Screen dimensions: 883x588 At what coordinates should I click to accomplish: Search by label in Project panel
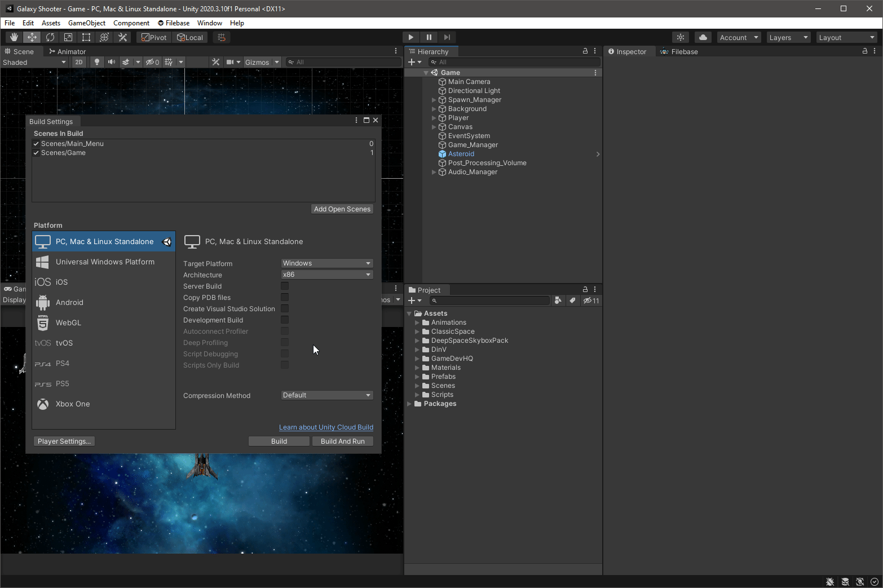(x=572, y=300)
